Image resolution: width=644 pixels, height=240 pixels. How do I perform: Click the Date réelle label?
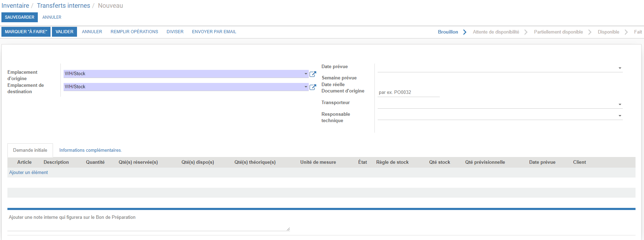[x=333, y=85]
